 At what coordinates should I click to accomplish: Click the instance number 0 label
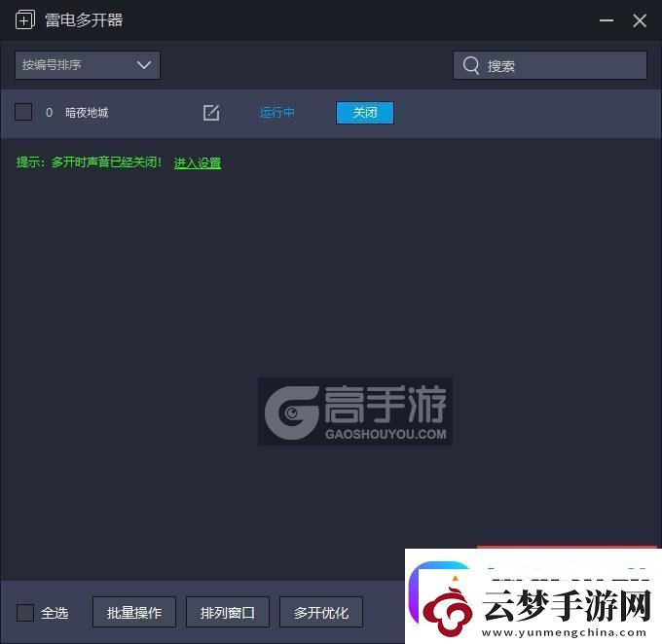tap(49, 113)
